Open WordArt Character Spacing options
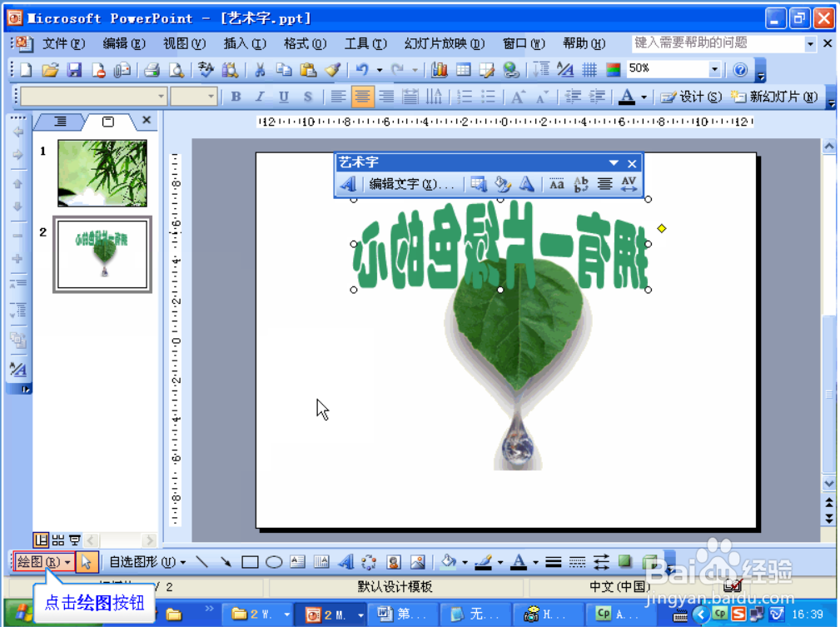The height and width of the screenshot is (627, 840). point(629,184)
